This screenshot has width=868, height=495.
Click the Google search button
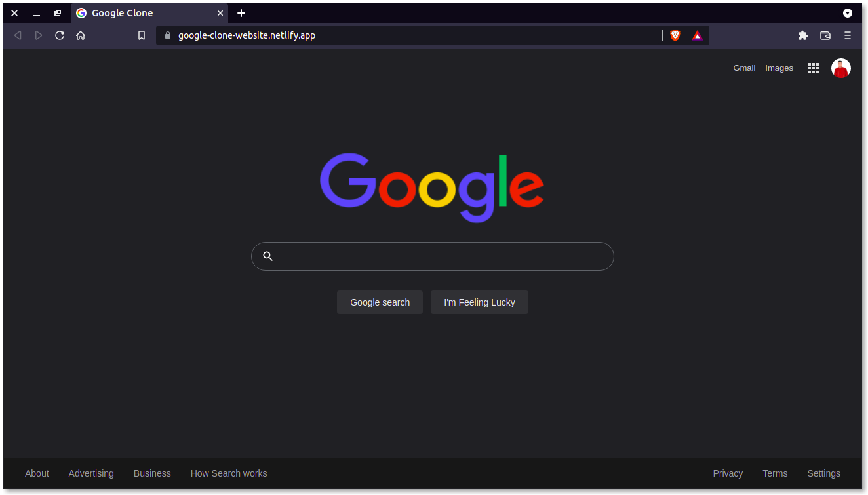(380, 302)
